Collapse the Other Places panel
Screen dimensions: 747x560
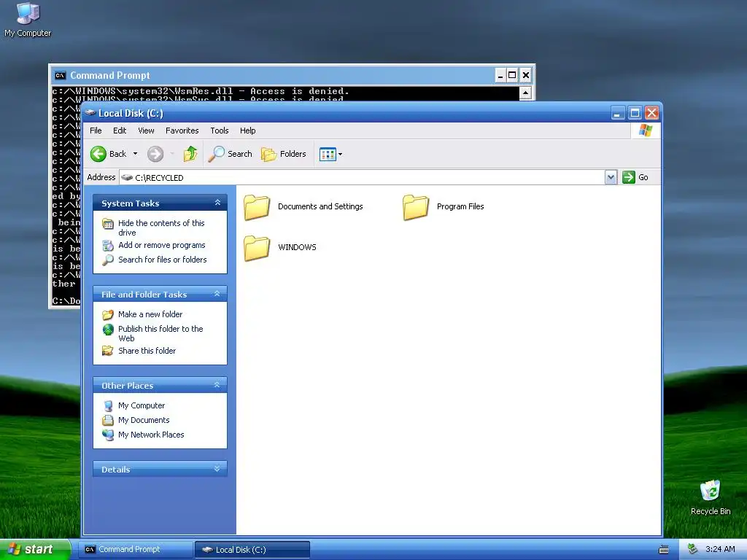(217, 385)
